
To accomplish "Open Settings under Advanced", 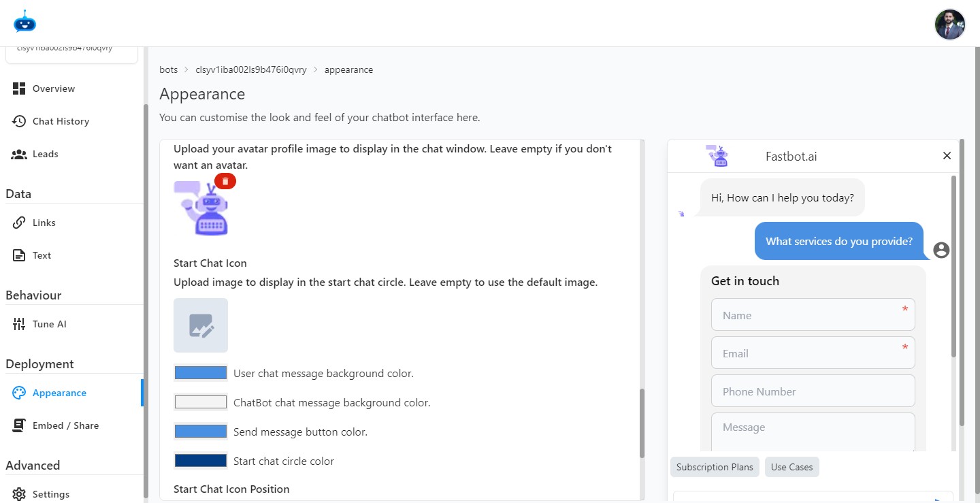I will click(51, 493).
